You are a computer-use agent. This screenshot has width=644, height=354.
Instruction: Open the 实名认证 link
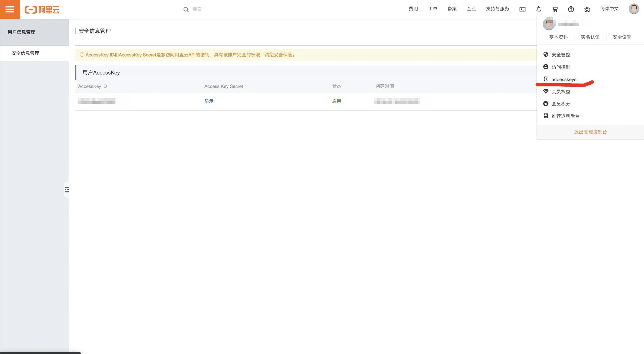590,37
